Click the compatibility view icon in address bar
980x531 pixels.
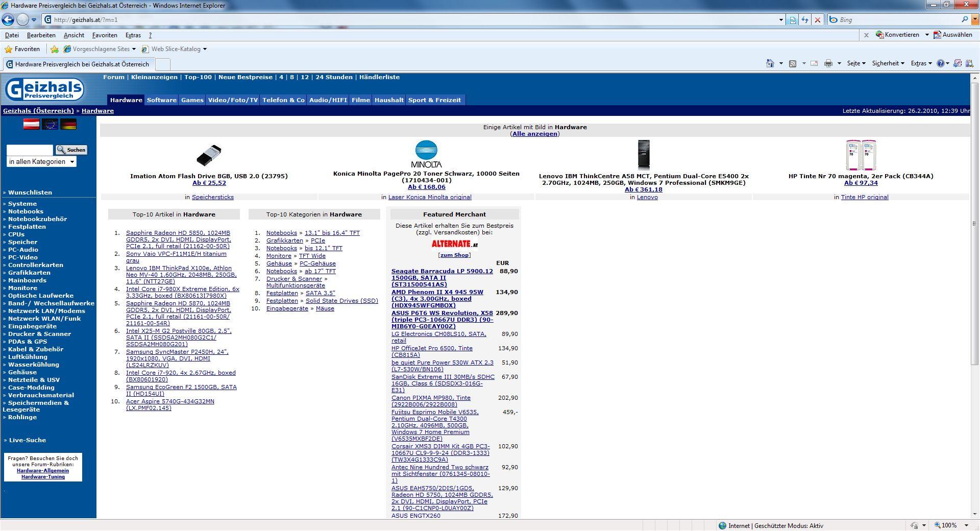pyautogui.click(x=792, y=20)
